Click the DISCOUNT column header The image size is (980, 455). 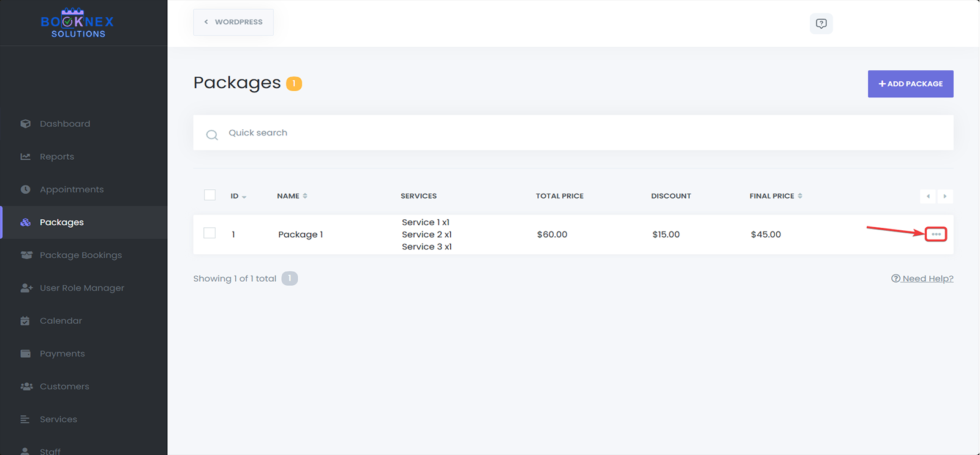[x=671, y=196]
